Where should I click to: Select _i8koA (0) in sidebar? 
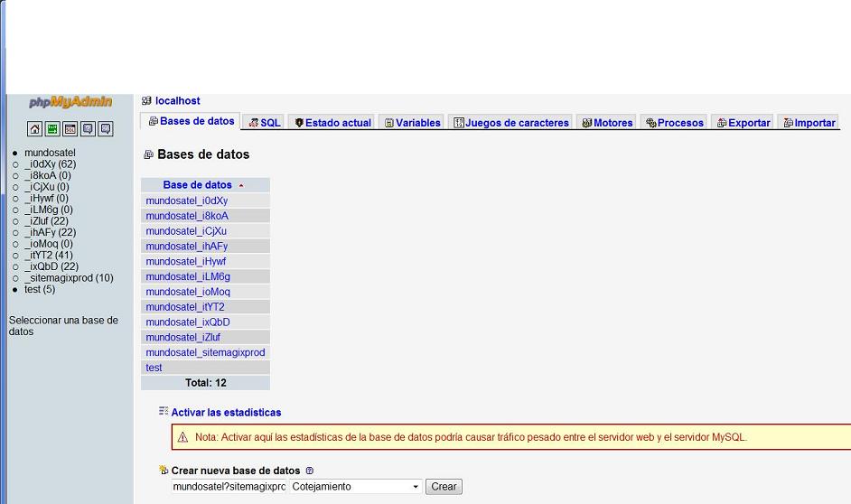[48, 175]
